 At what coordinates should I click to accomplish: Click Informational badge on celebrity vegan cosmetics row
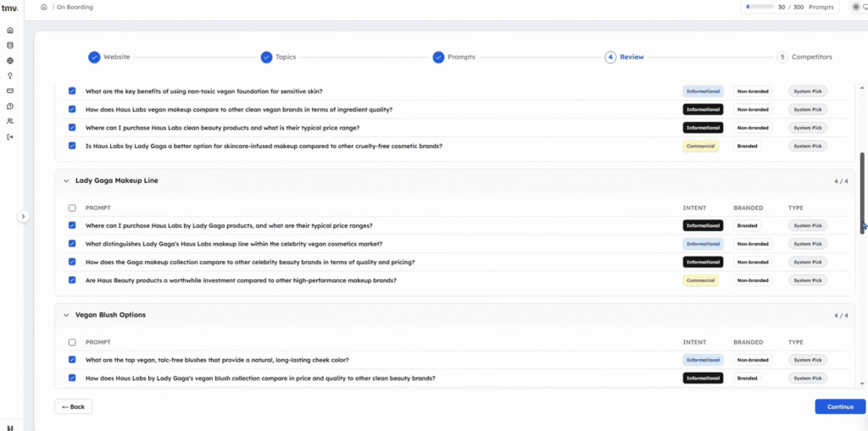click(703, 244)
